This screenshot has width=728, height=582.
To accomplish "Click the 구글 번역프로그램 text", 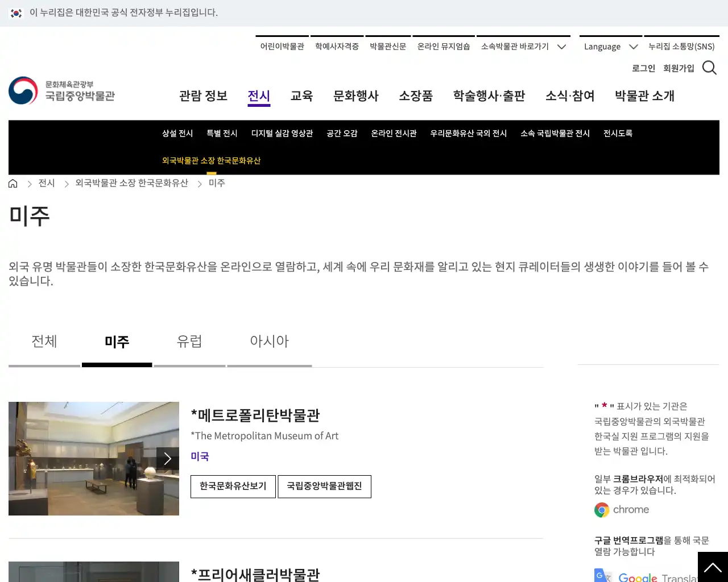I will [x=629, y=541].
